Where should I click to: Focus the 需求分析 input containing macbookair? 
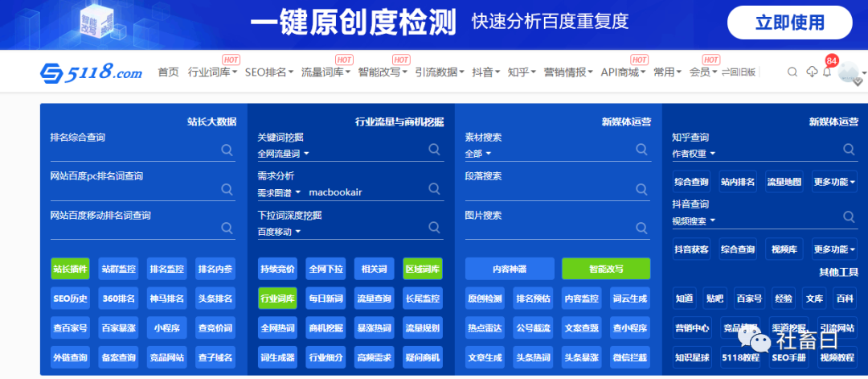366,192
